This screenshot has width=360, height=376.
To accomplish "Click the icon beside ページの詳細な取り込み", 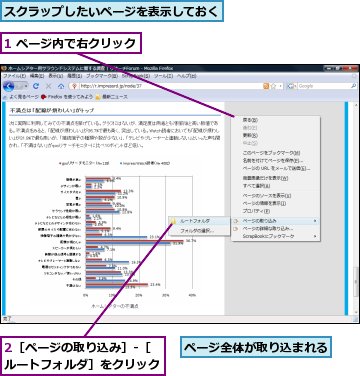I will (x=236, y=229).
